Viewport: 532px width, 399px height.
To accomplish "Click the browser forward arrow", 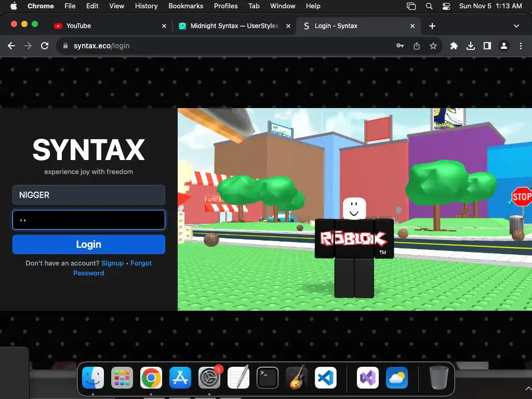I will click(28, 46).
